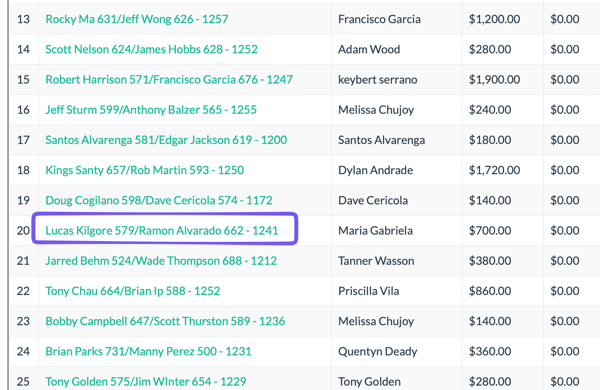Open Rocky Ma 631/Jeff Wong 626 team link
600x390 pixels.
click(x=137, y=19)
